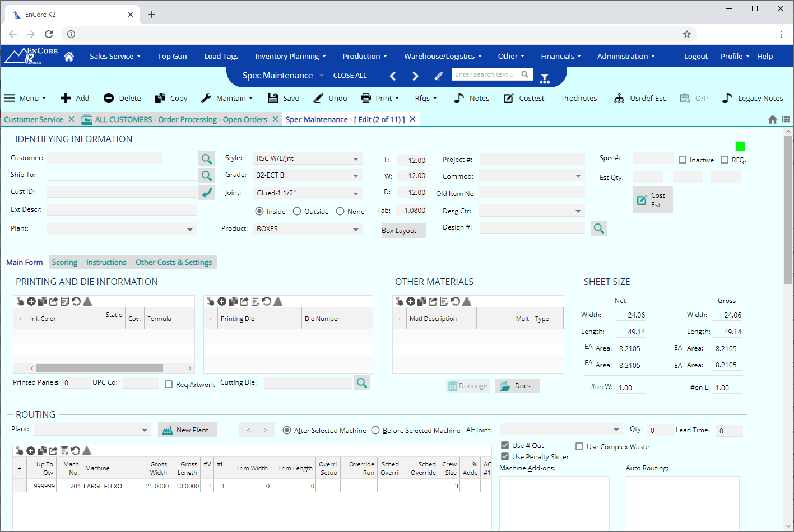Open the Product BOXES dropdown
Screen dimensions: 794x532
click(355, 230)
